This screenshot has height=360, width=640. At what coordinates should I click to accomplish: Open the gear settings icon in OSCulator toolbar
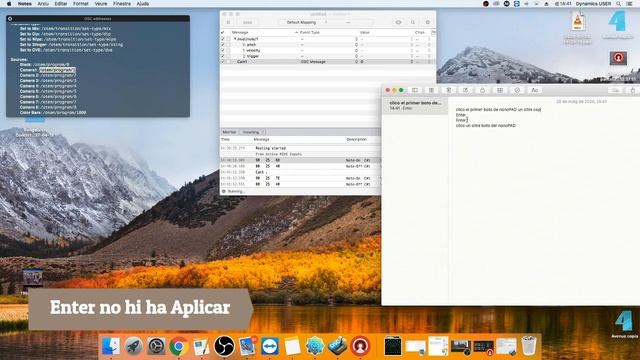pos(427,22)
